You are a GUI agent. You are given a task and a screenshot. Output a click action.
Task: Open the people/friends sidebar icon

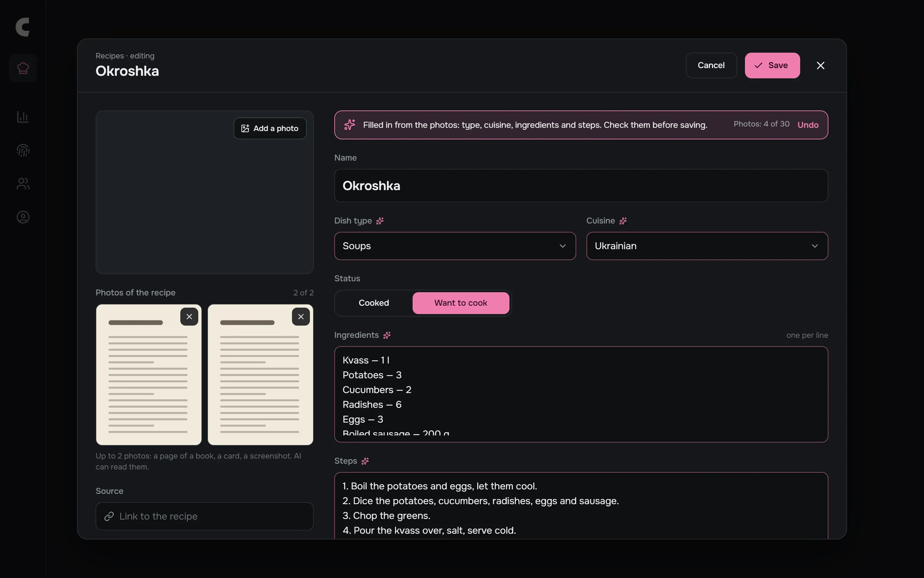(x=23, y=184)
